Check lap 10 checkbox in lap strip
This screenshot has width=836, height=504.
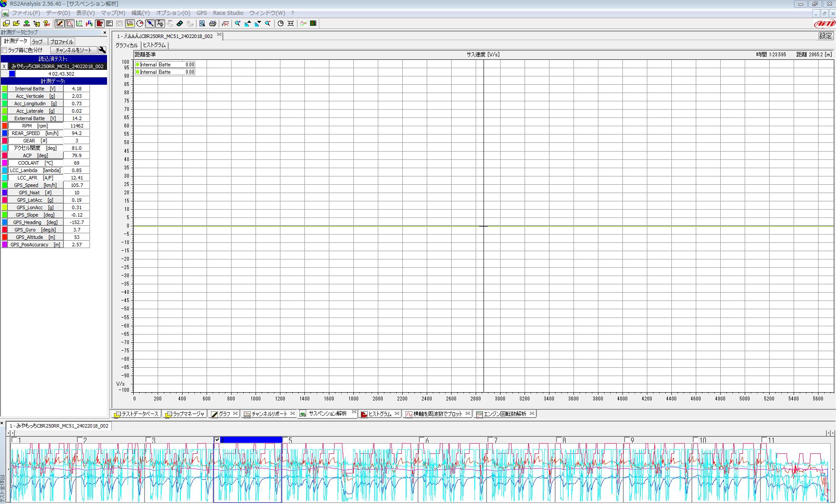(x=696, y=440)
